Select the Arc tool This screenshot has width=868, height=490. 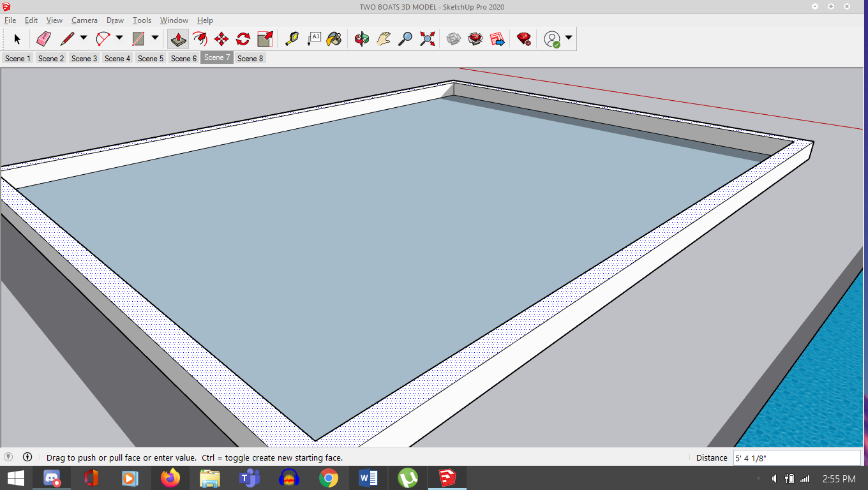103,39
